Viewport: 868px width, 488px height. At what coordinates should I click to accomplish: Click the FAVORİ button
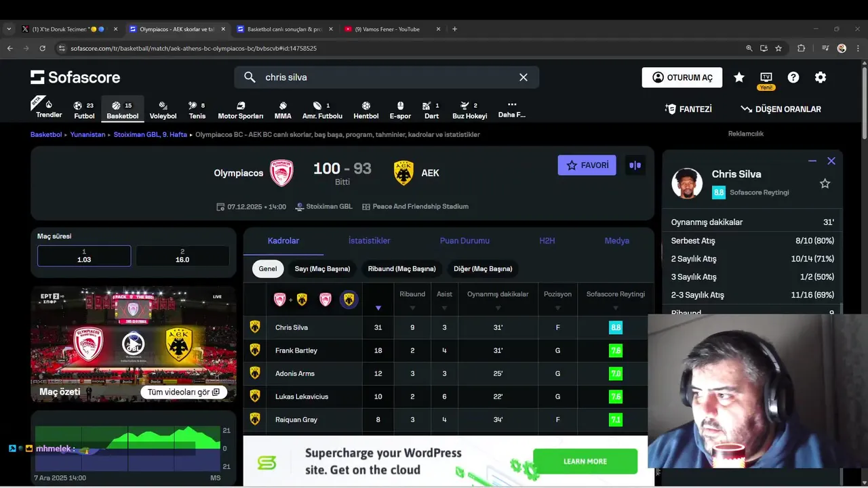point(587,165)
